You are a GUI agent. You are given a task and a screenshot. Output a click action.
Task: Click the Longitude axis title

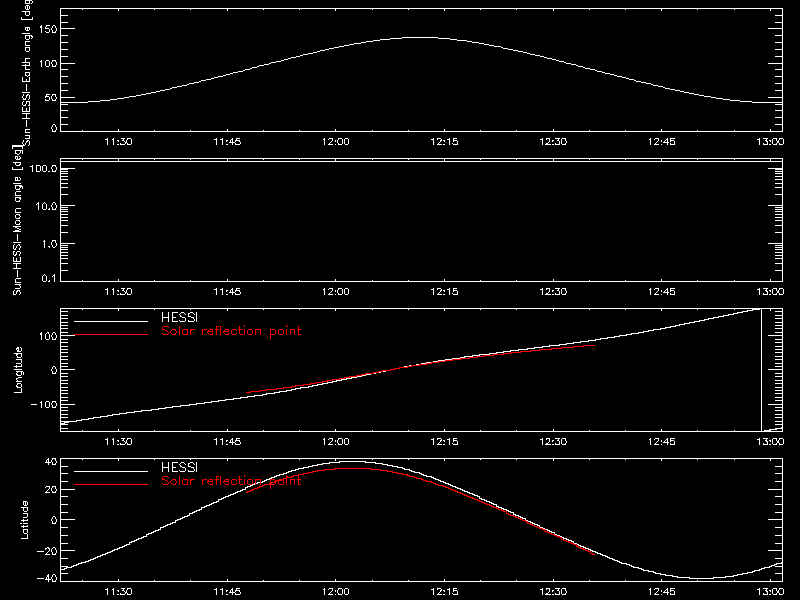pos(18,370)
